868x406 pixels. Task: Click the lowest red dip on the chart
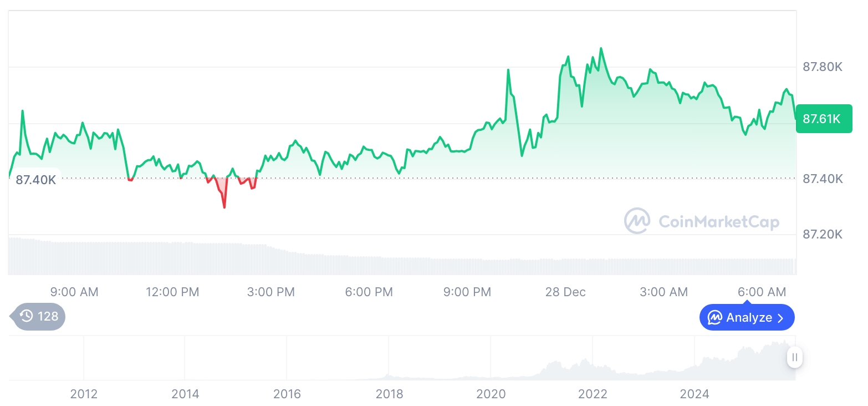[x=224, y=207]
